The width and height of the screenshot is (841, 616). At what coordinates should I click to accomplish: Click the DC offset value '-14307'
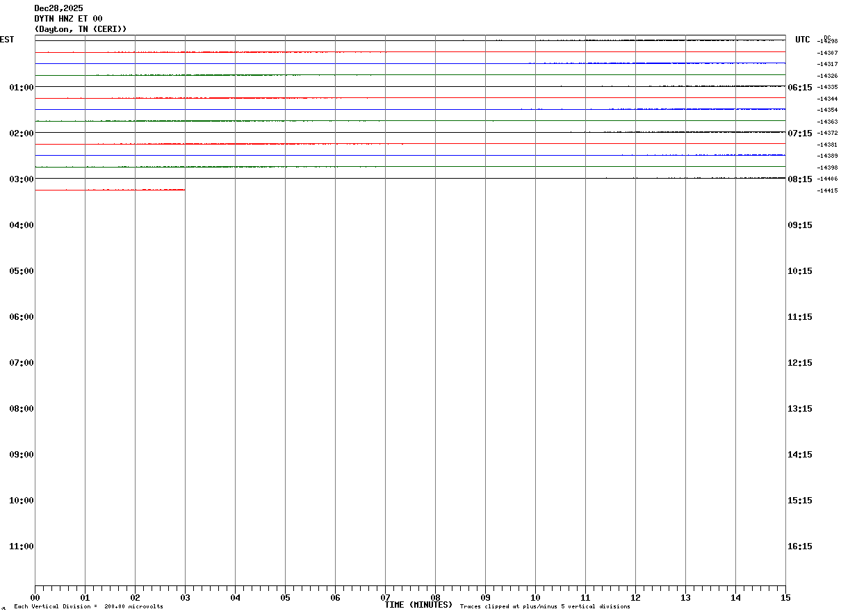pyautogui.click(x=827, y=53)
